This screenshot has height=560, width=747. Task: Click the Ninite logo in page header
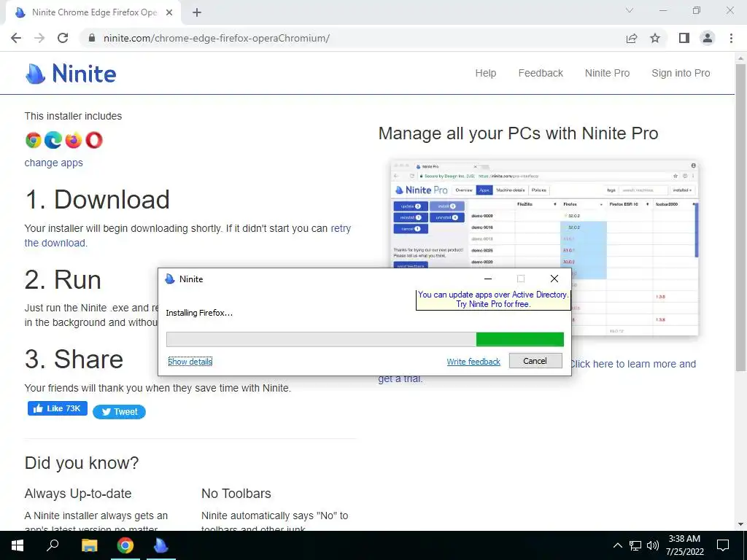click(71, 74)
